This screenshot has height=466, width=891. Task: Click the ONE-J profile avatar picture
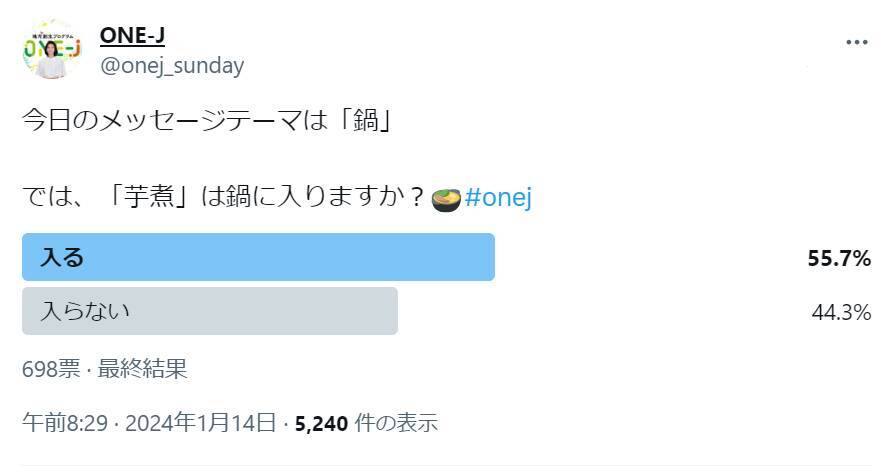51,49
